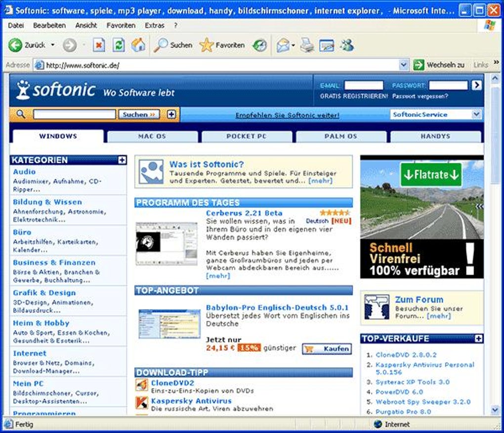Click the Flatrate advertisement banner
The image size is (504, 433).
tap(421, 216)
